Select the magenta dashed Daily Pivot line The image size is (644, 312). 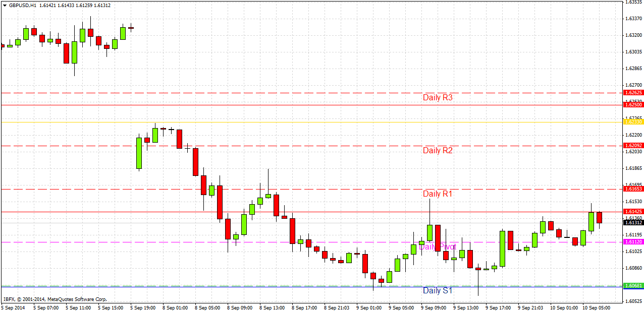coord(303,242)
